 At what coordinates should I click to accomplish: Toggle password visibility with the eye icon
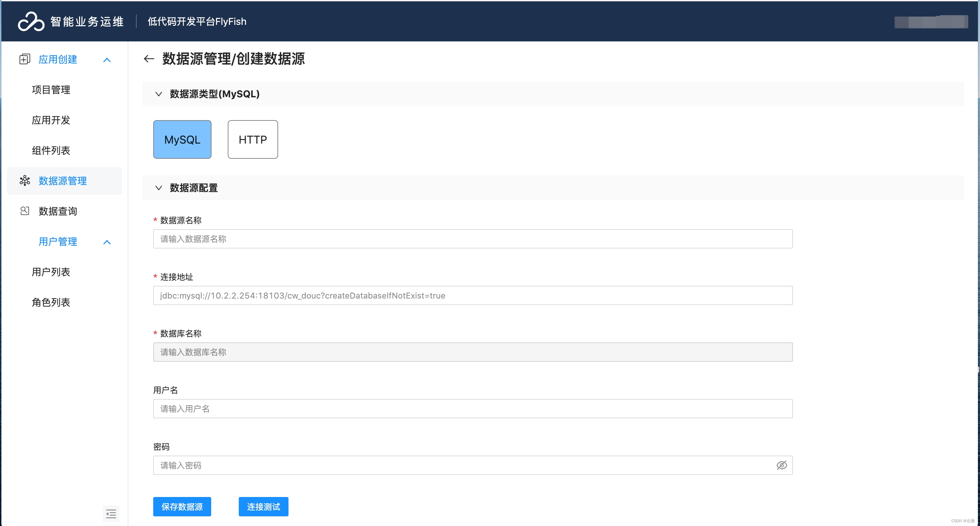click(x=782, y=465)
